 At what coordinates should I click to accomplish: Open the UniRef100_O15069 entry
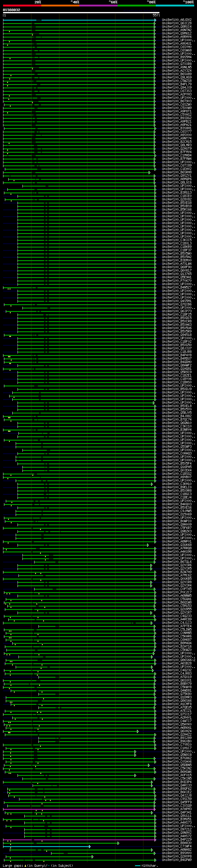coord(177,514)
